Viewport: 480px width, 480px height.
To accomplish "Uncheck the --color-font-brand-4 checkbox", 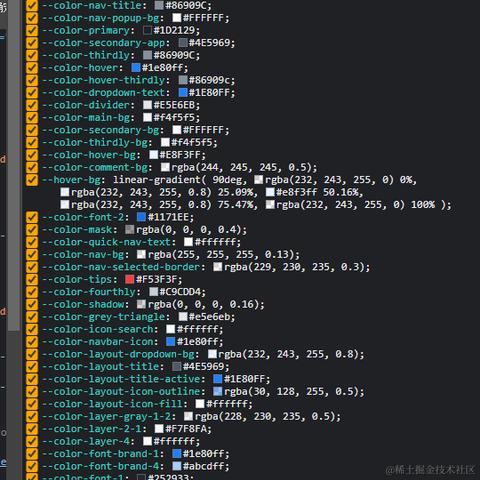I will [x=32, y=466].
